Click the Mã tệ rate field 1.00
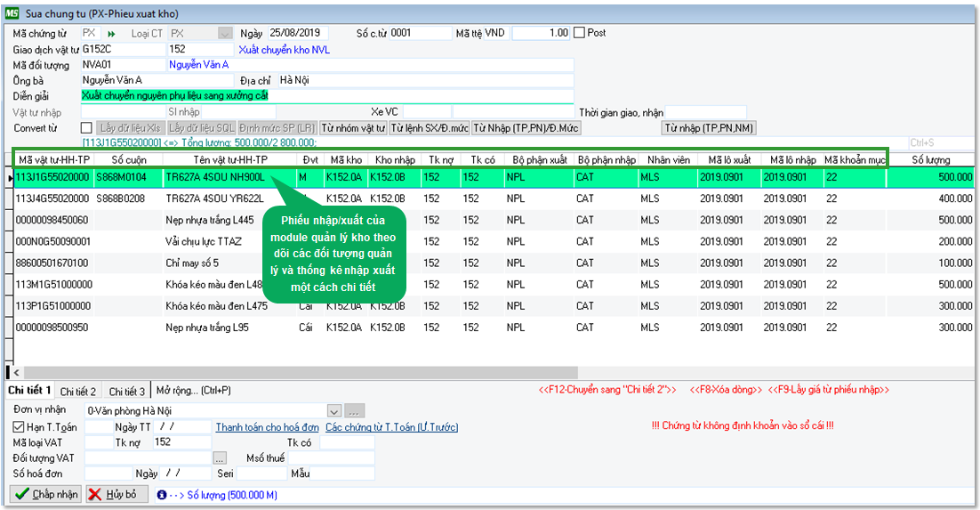Viewport: 980px width, 510px height. (x=541, y=33)
